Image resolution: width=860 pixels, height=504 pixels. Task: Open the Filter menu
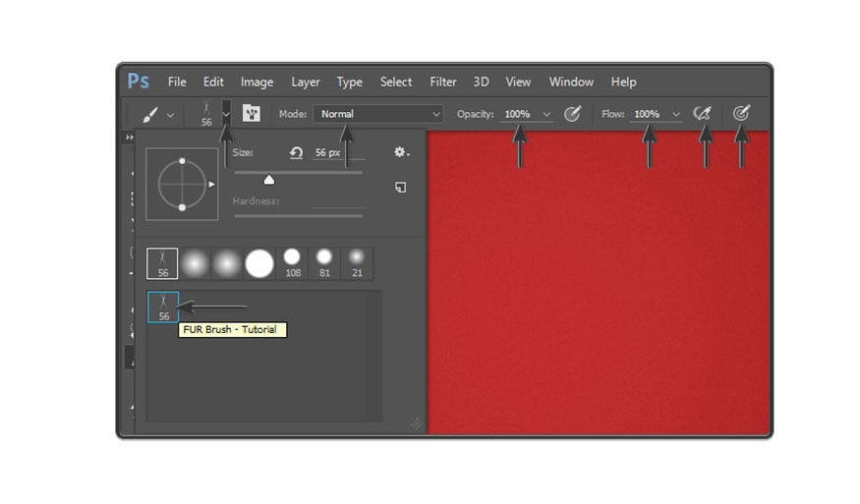pos(443,82)
